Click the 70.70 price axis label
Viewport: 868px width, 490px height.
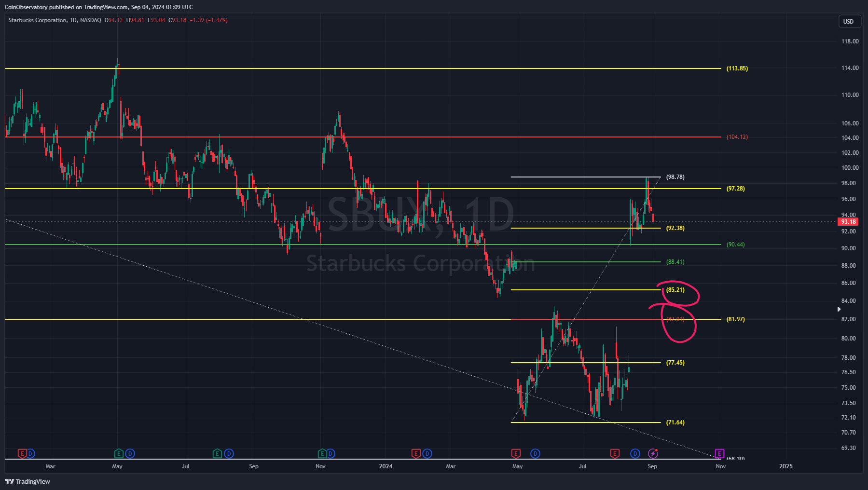pos(849,433)
